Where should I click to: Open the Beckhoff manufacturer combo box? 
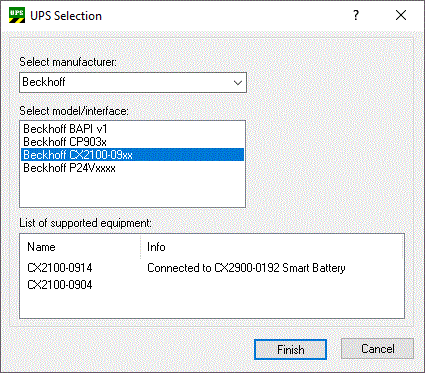point(133,82)
